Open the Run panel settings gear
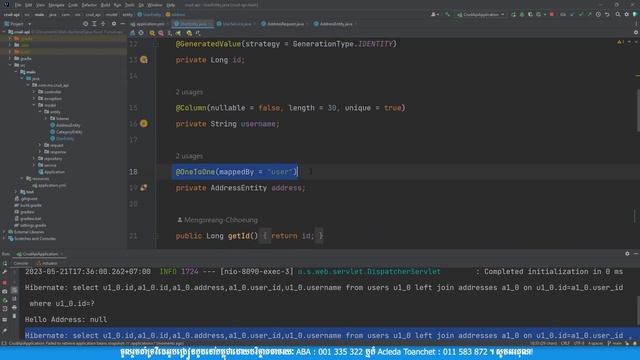The image size is (640, 360). point(627,253)
